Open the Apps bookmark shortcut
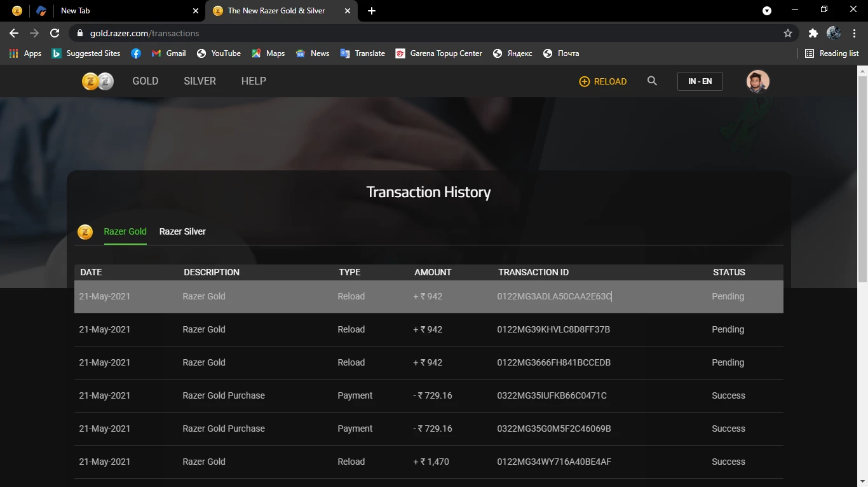Screen dimensions: 868x487 click(25, 53)
